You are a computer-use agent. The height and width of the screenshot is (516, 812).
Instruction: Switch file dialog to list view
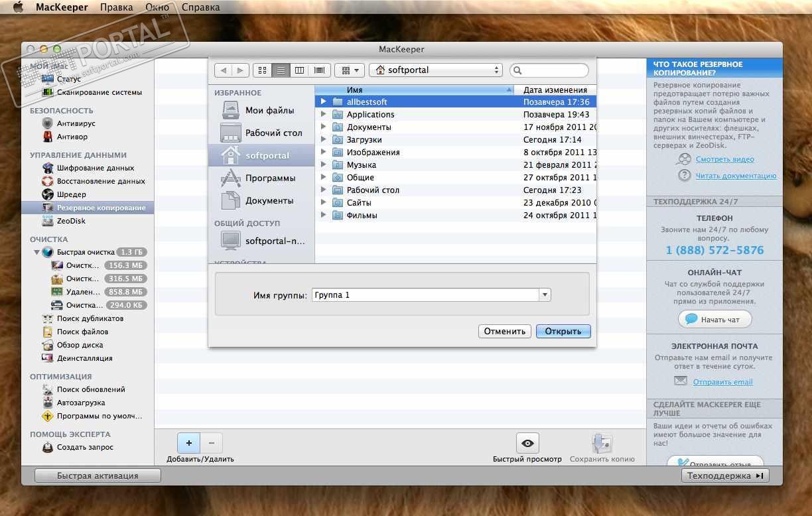tap(281, 70)
